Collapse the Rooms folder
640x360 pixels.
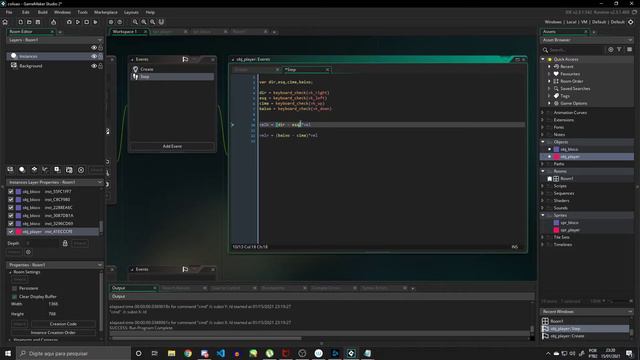543,171
